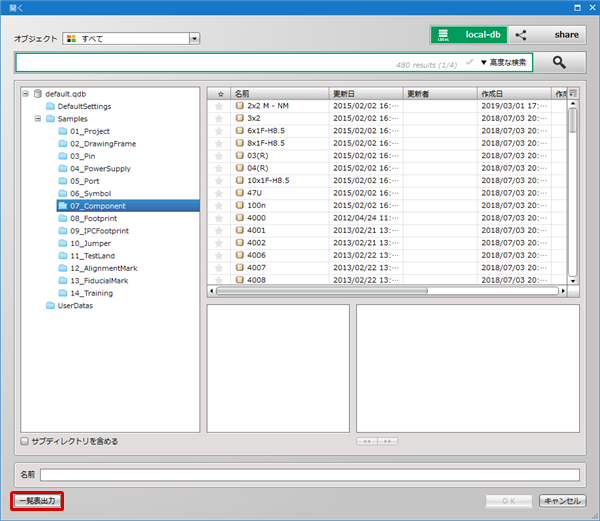Click the component icon for 100n
This screenshot has height=521, width=600.
click(x=239, y=205)
